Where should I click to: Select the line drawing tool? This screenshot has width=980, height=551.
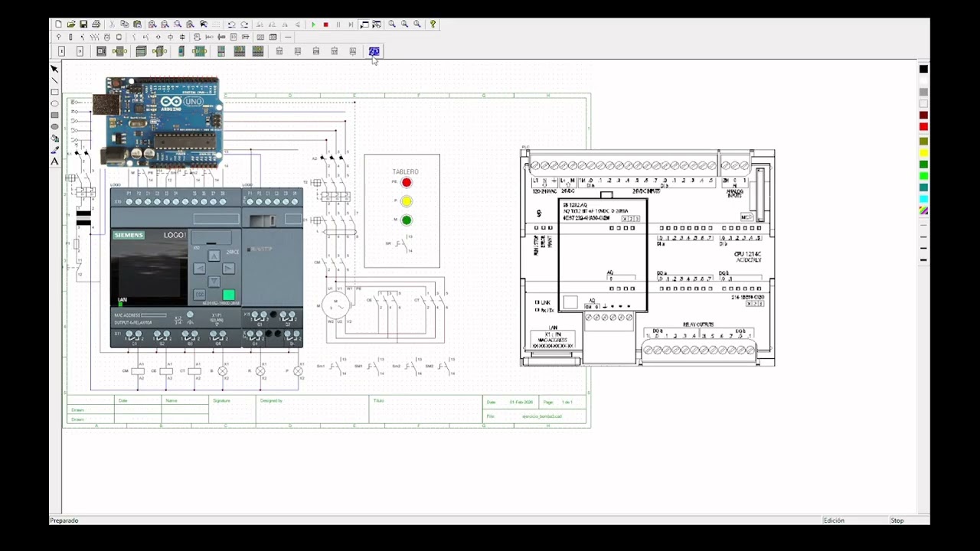(x=54, y=80)
